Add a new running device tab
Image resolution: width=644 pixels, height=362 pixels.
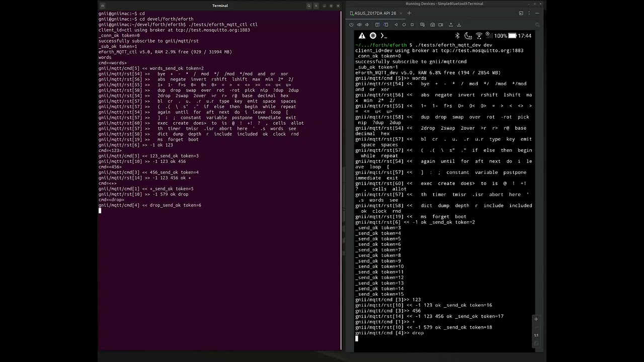409,13
